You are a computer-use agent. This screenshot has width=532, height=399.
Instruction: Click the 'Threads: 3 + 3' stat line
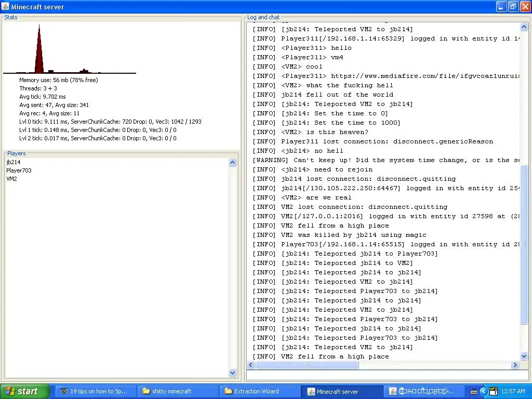click(x=38, y=88)
